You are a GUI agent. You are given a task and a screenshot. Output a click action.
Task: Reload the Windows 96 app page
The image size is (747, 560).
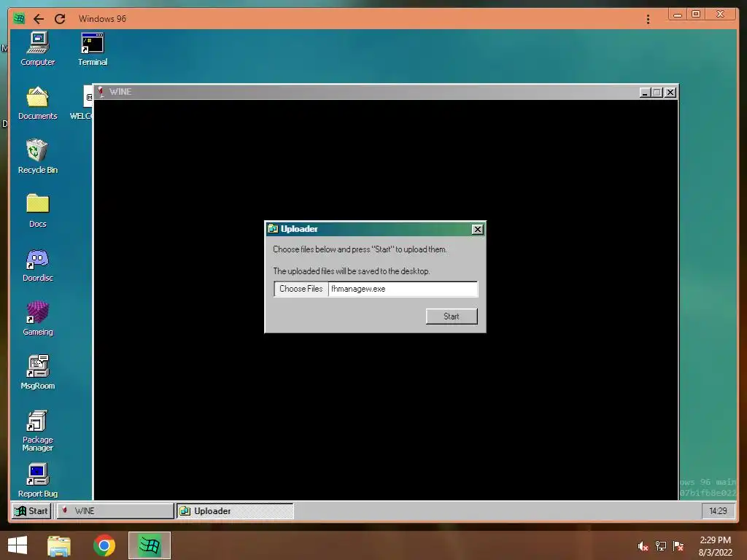coord(60,18)
